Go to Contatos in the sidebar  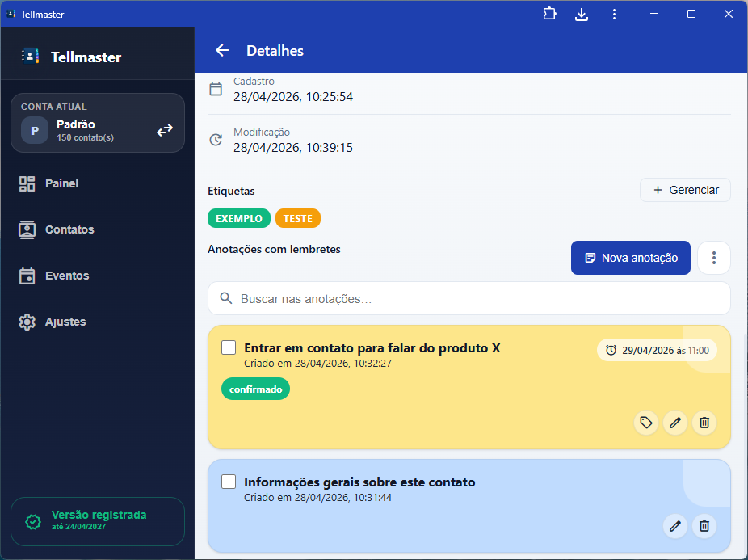coord(69,229)
